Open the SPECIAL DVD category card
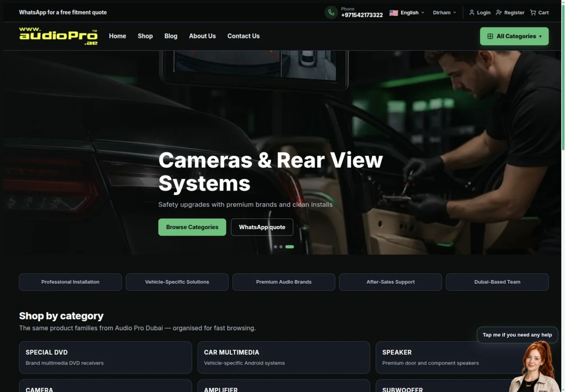565x392 pixels. tap(106, 358)
